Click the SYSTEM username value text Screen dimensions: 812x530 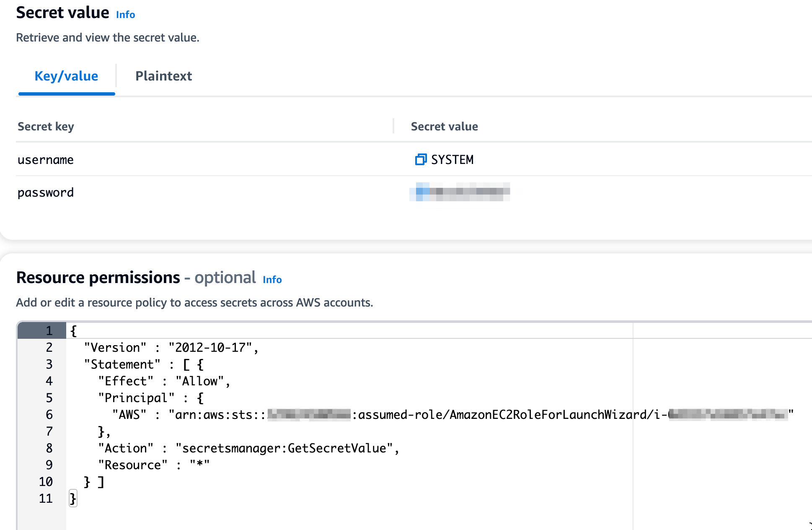(x=452, y=160)
